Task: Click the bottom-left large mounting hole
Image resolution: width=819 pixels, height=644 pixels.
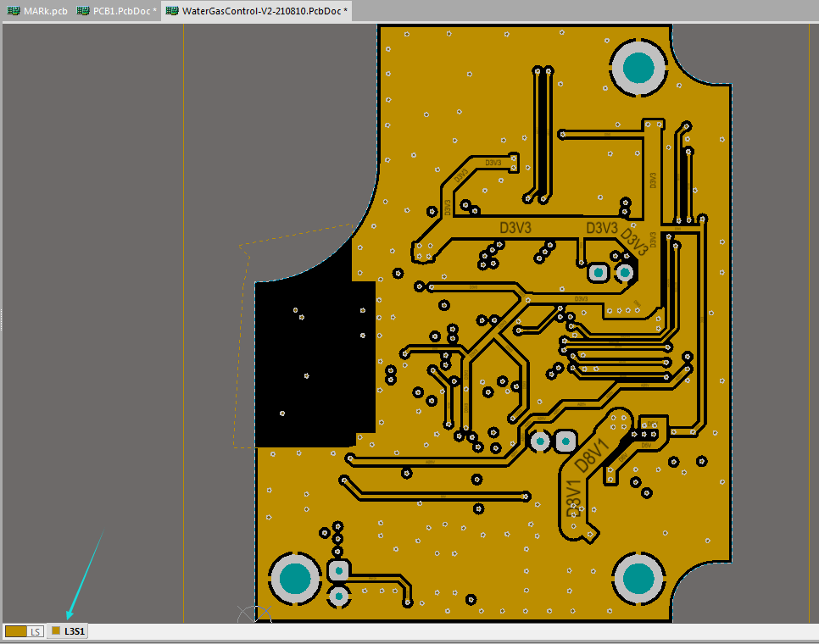Action: (295, 578)
